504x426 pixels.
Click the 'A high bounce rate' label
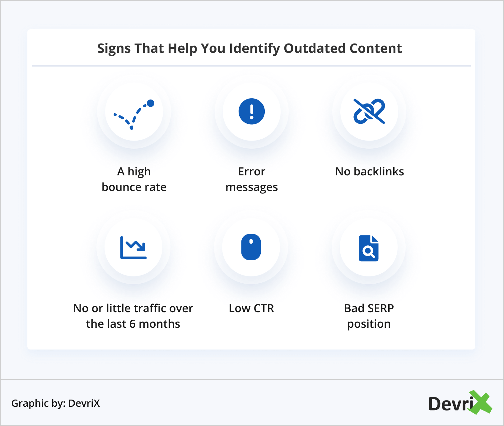[134, 179]
